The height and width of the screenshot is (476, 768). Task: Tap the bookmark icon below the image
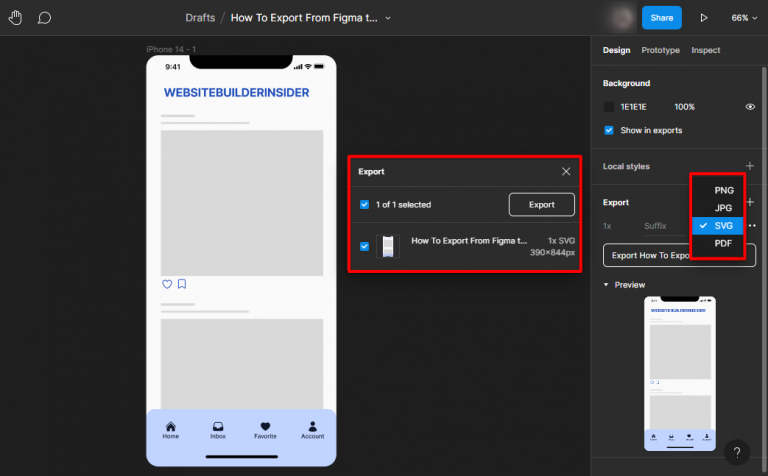(x=182, y=284)
